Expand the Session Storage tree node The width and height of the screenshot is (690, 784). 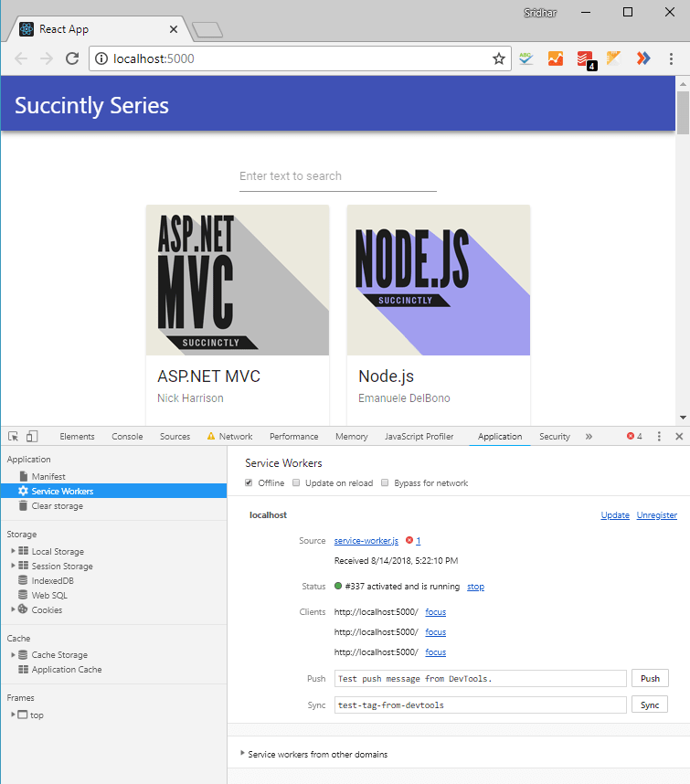tap(13, 565)
